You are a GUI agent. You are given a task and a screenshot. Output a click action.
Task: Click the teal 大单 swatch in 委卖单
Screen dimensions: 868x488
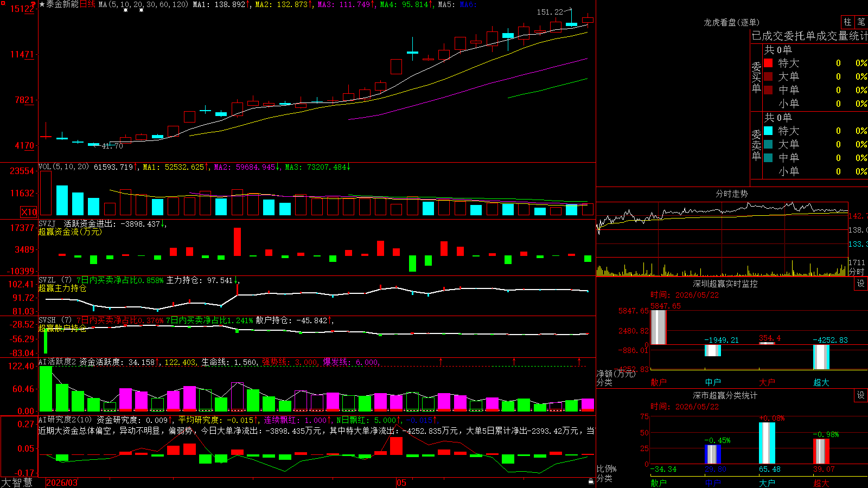click(768, 144)
